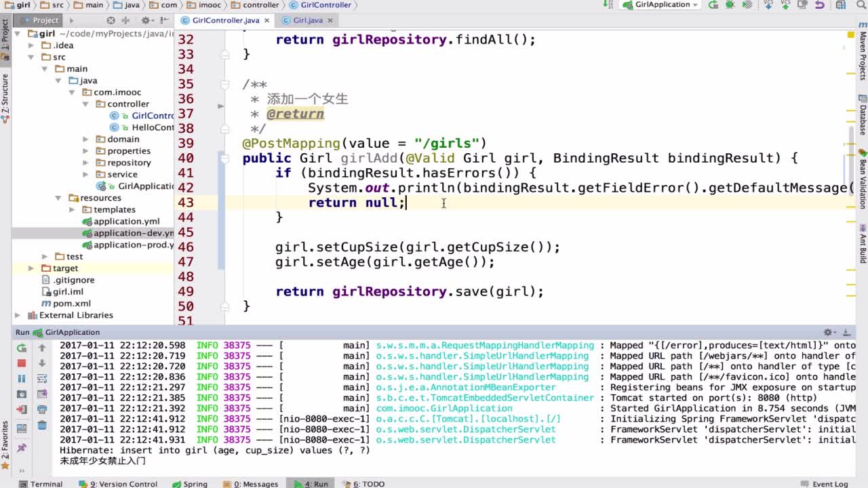Open Run panel settings gear menu
Screen dimensions: 868x488
pos(829,332)
